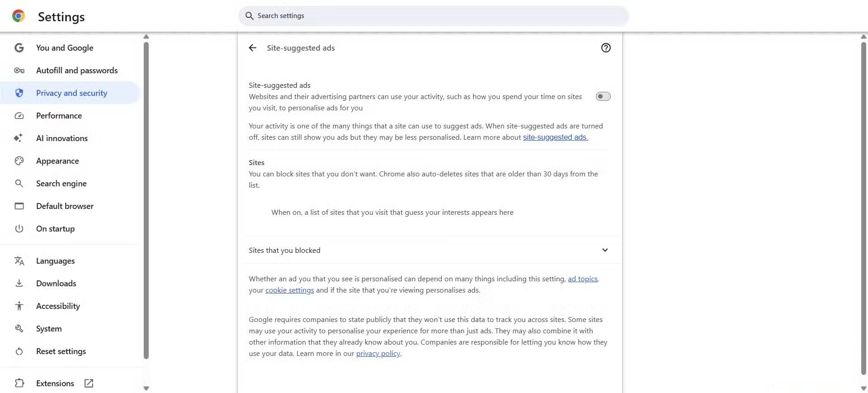Click the Accessibility figure icon
Viewport: 868px width, 393px height.
click(x=19, y=306)
